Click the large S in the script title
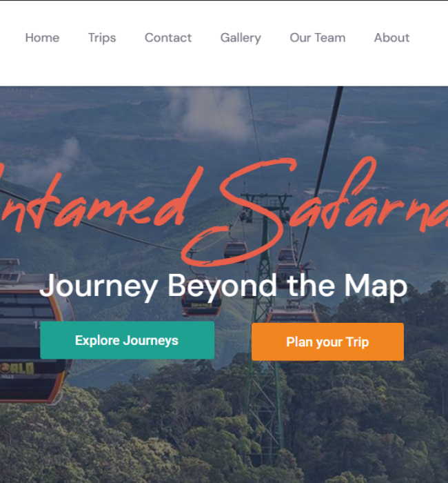 click(238, 213)
